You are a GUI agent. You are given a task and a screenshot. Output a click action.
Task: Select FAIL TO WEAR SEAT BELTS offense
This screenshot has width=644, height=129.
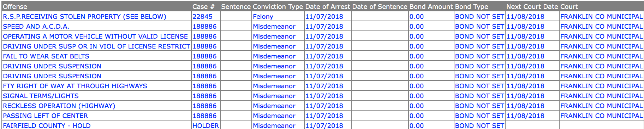coord(46,56)
